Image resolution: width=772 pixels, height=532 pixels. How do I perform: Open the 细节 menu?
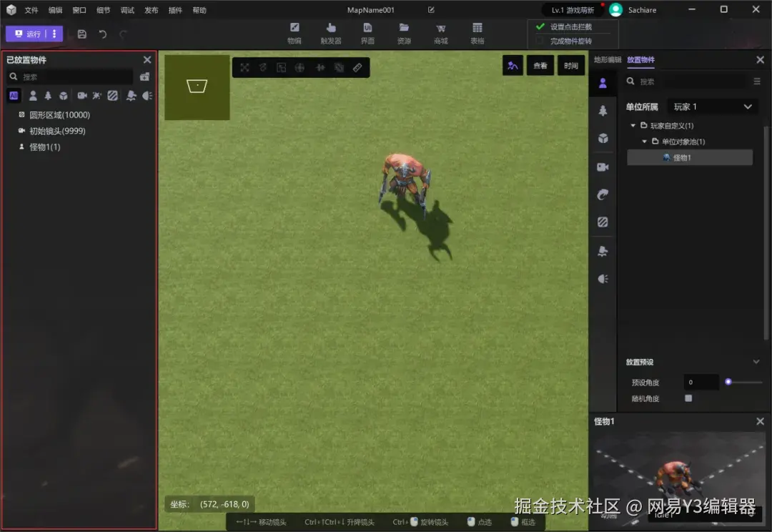click(x=104, y=10)
